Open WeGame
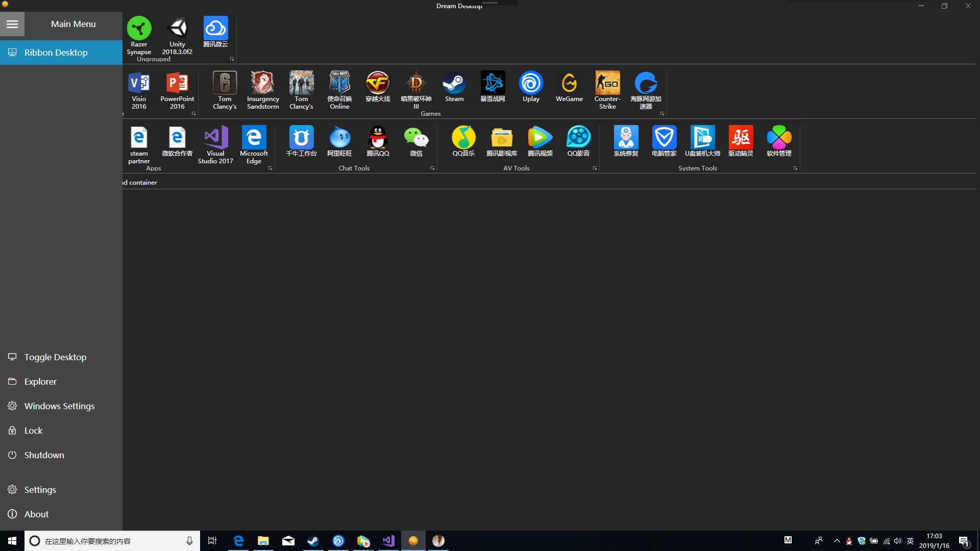980x551 pixels. click(569, 86)
